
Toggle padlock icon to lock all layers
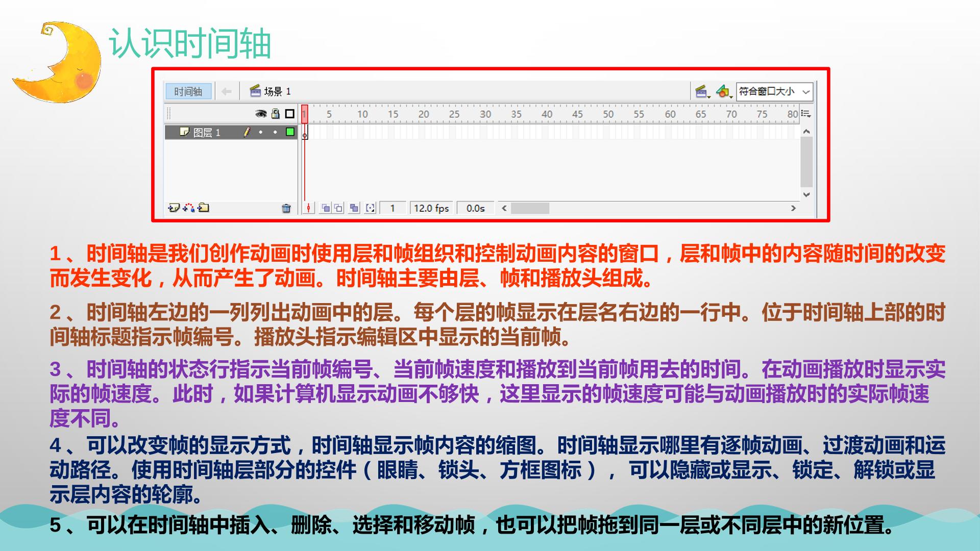pos(276,114)
